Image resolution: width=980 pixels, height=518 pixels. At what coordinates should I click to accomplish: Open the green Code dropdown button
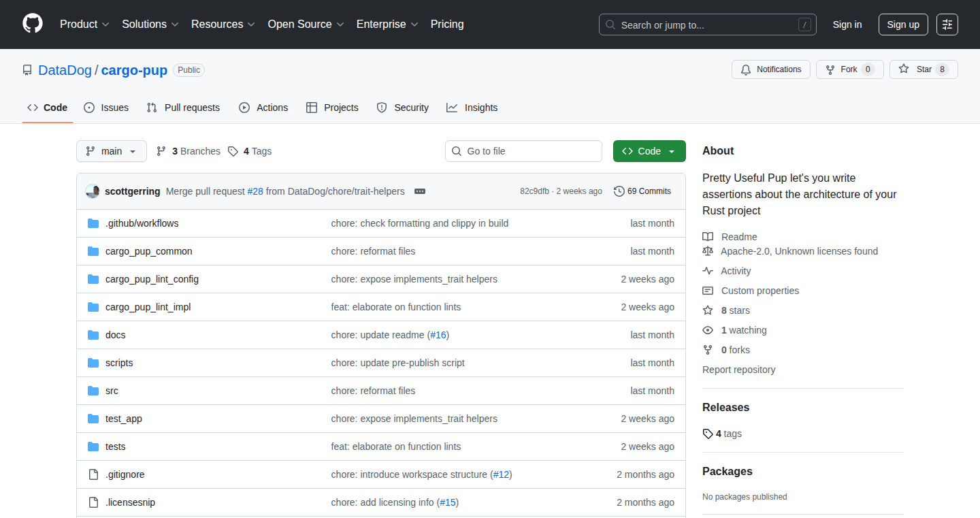click(649, 151)
